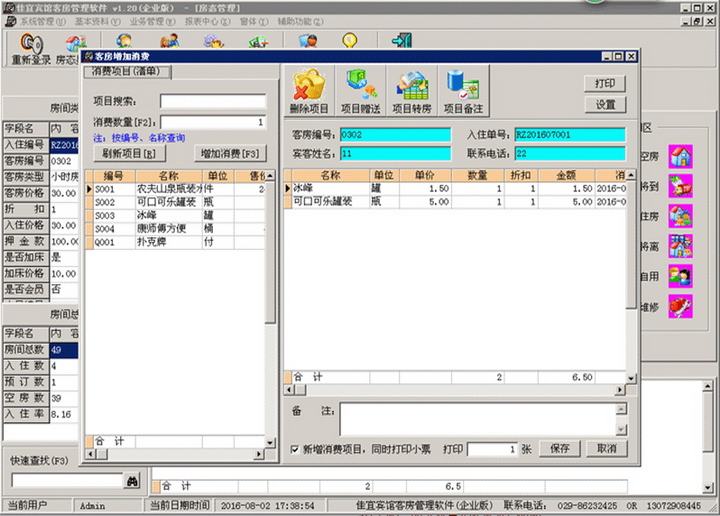Click the 金额 column header
The width and height of the screenshot is (720, 516).
(567, 175)
